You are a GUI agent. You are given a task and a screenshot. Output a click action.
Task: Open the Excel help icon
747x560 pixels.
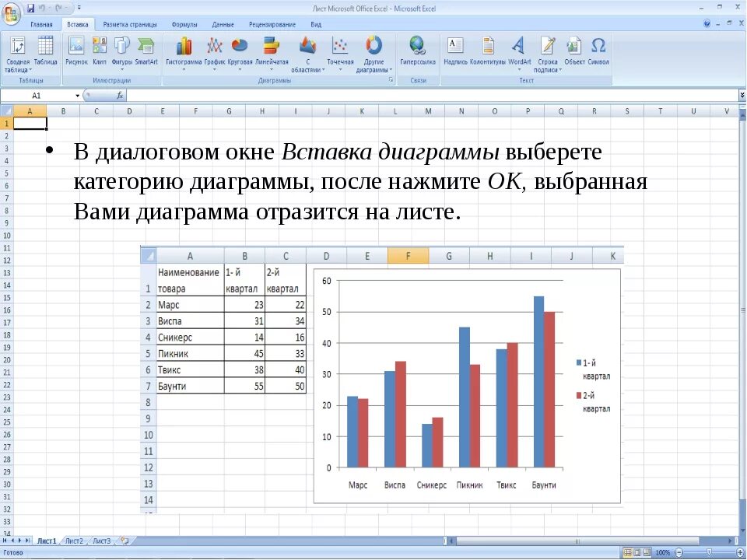(x=707, y=23)
